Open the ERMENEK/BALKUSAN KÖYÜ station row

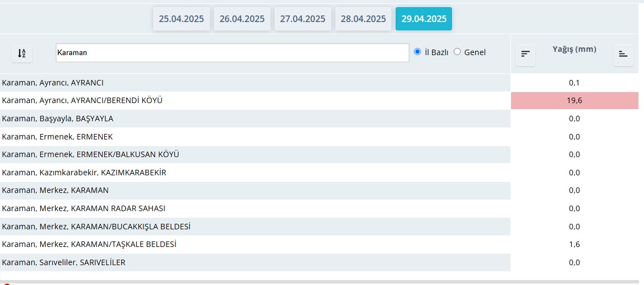pyautogui.click(x=91, y=154)
